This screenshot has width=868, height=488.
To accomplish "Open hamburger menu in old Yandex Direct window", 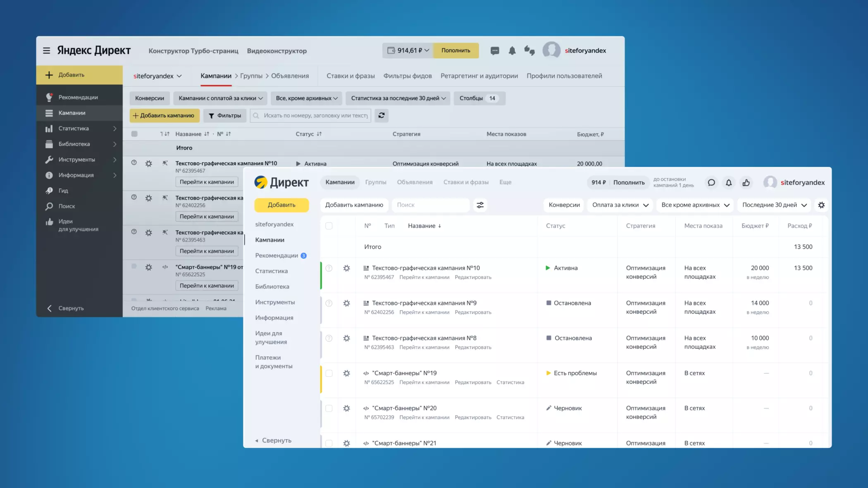I will (46, 50).
